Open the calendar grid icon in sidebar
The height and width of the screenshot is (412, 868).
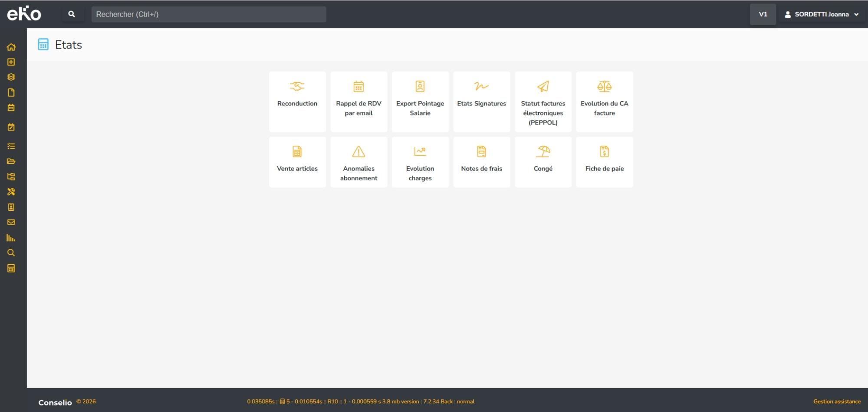(x=11, y=108)
